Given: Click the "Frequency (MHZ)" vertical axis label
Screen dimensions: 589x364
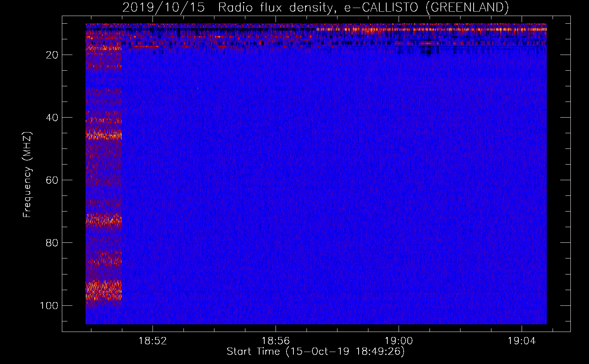Looking at the screenshot, I should [x=28, y=175].
